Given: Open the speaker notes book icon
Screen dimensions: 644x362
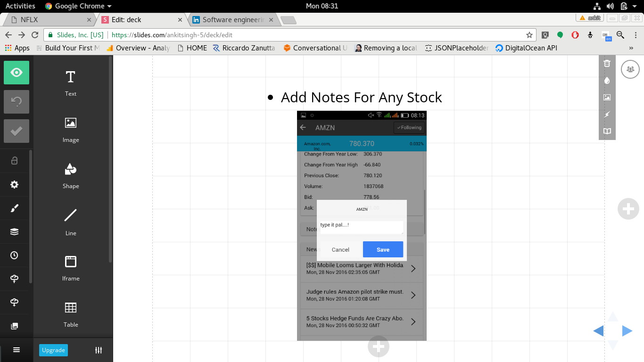Looking at the screenshot, I should pyautogui.click(x=607, y=131).
